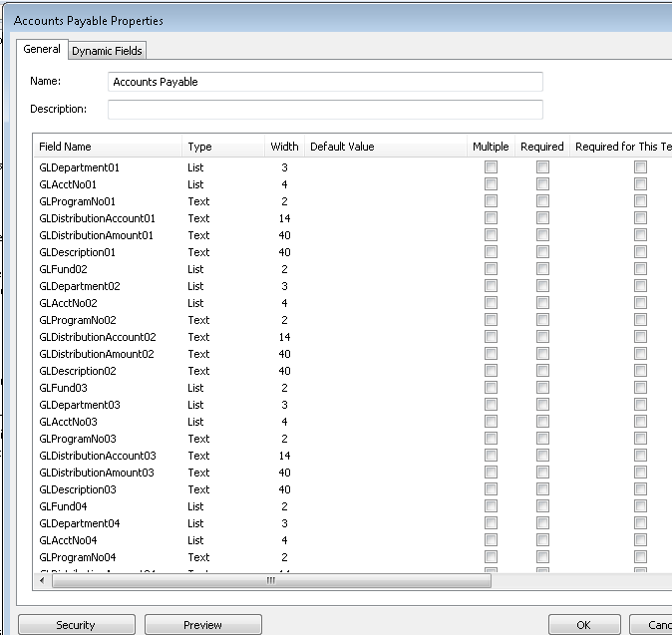
Task: Select the General tab
Action: (x=42, y=50)
